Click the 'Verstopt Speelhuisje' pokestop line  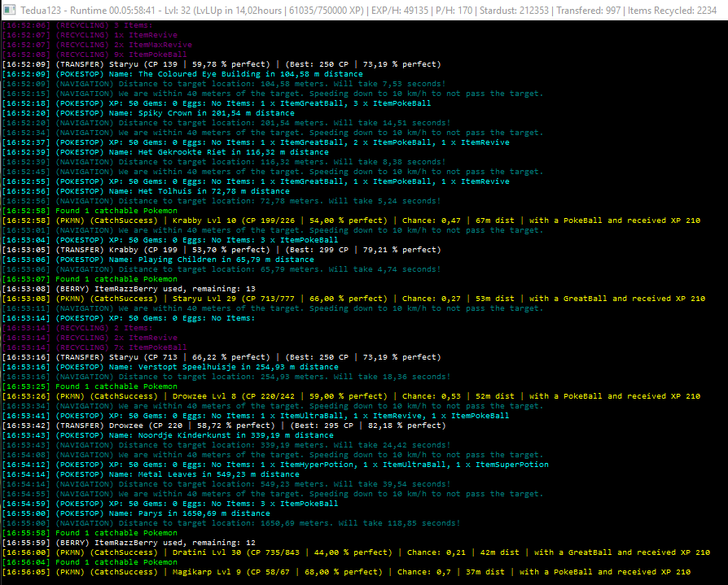[x=170, y=367]
